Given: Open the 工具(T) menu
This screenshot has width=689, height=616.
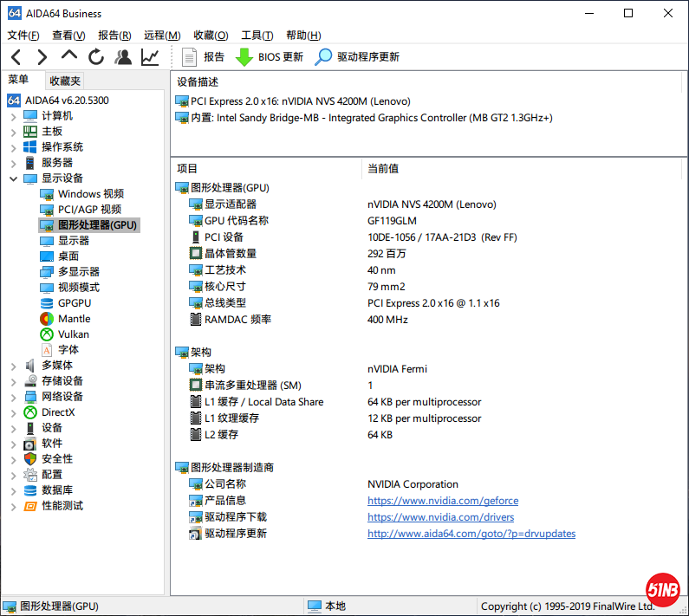Looking at the screenshot, I should 257,36.
